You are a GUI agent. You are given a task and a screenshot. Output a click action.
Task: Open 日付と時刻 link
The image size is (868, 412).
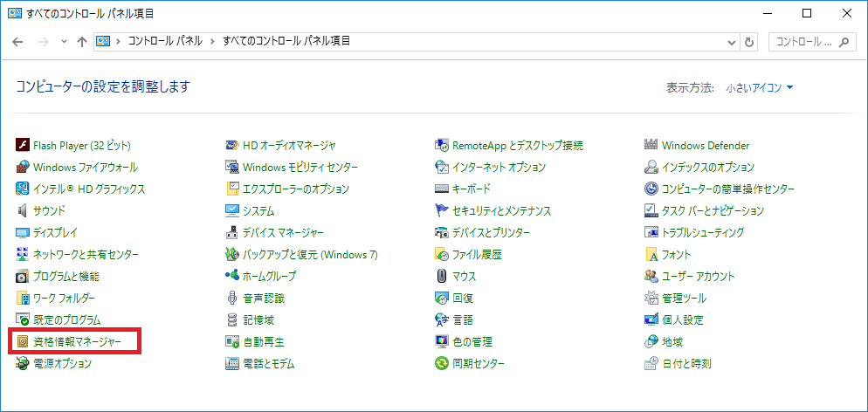[x=686, y=363]
